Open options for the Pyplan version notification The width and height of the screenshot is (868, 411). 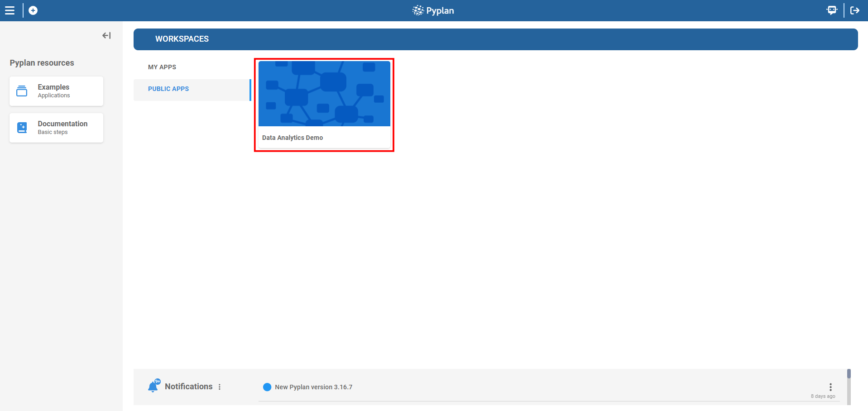pos(830,387)
